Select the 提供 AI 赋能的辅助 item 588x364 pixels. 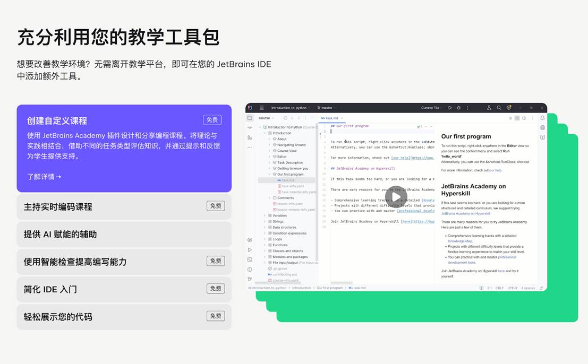point(124,234)
